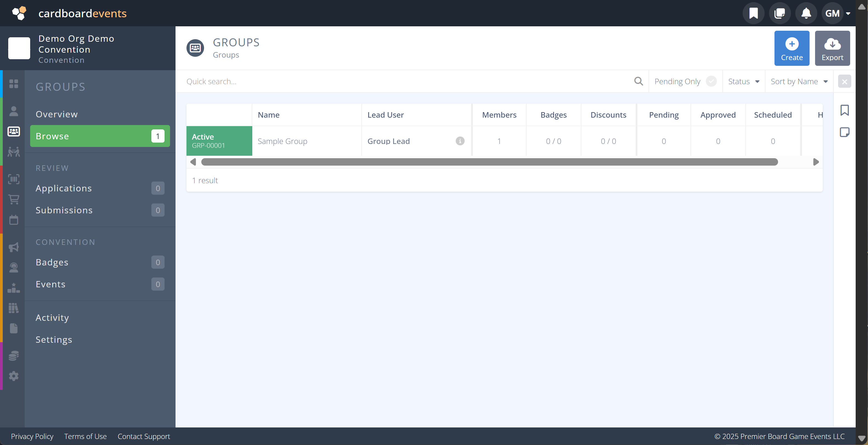This screenshot has width=868, height=445.
Task: Open the Sort by Name dropdown
Action: point(799,81)
